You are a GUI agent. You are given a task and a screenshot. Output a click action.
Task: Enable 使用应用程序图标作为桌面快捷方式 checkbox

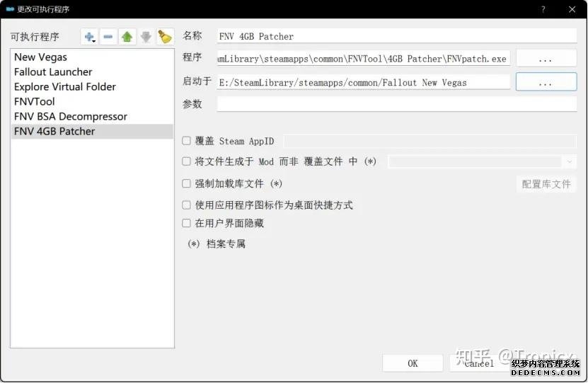pos(187,205)
